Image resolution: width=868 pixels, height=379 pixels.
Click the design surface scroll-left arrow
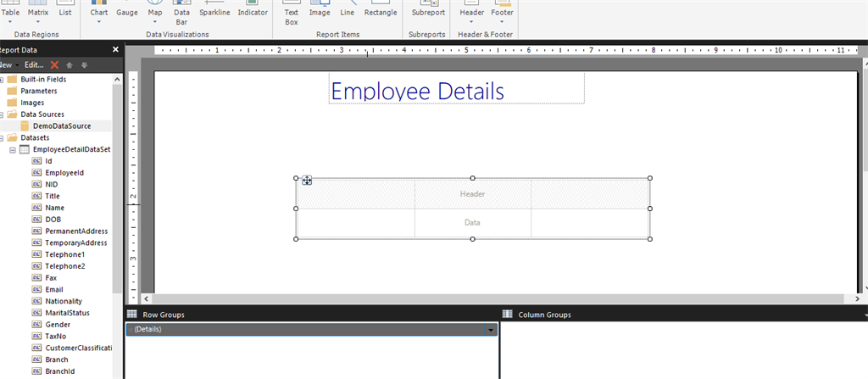click(x=146, y=298)
